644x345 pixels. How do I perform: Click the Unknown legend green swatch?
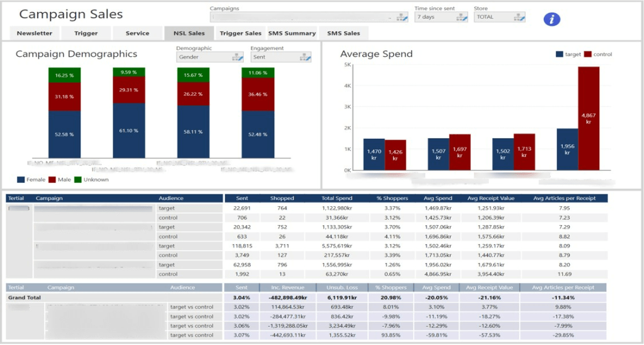point(78,180)
